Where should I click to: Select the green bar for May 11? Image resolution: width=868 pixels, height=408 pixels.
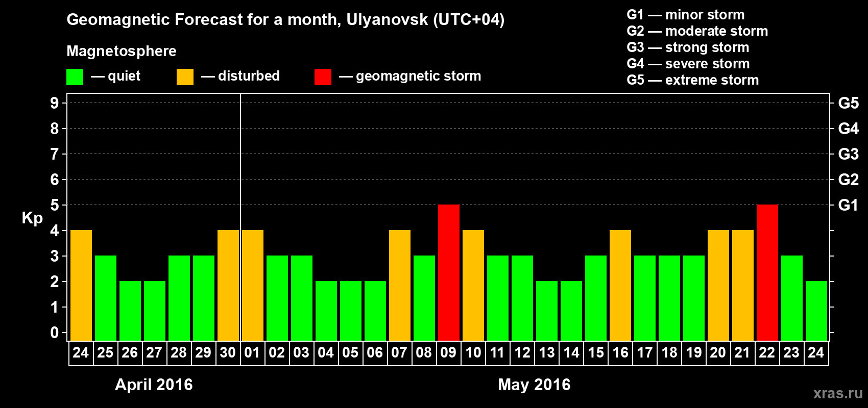click(x=498, y=298)
